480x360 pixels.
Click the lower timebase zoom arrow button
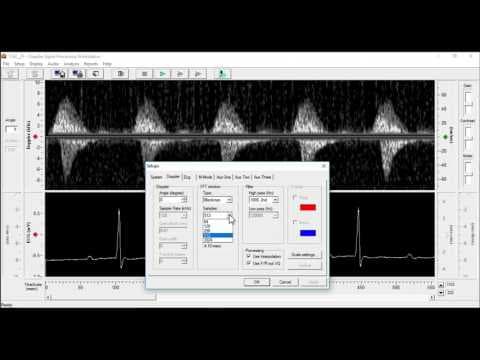(441, 293)
